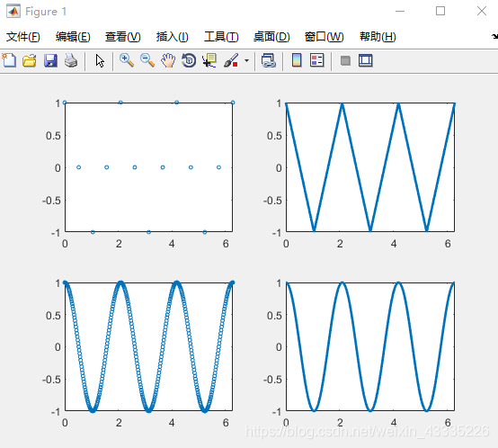The height and width of the screenshot is (448, 498).
Task: Close the Figure 1 window
Action: pos(482,12)
